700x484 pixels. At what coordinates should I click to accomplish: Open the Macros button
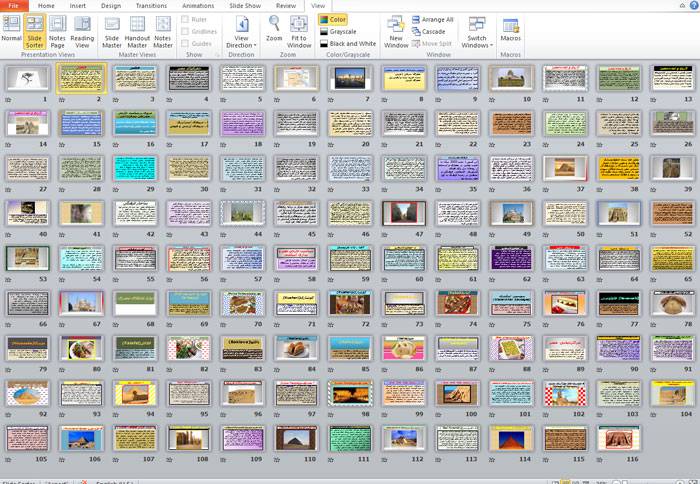[x=510, y=29]
